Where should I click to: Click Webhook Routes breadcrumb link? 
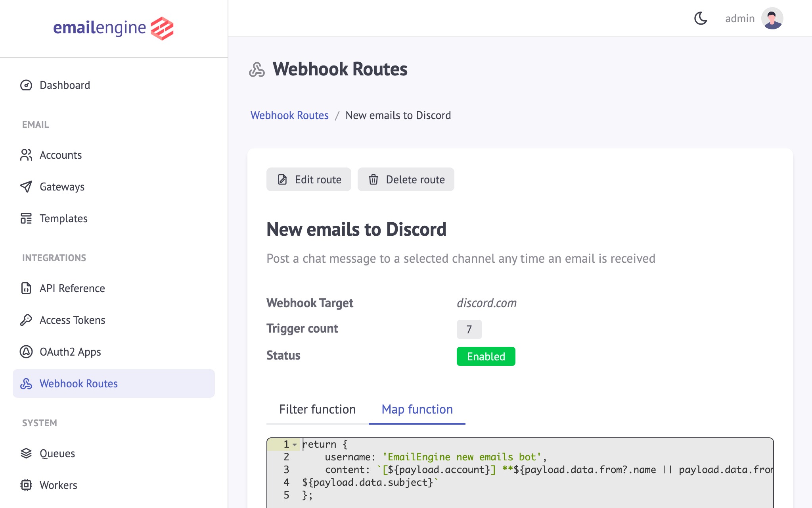click(289, 115)
